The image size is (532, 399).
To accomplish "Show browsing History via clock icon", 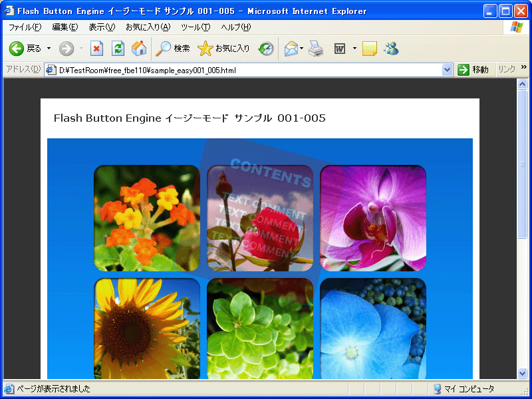I will point(266,49).
